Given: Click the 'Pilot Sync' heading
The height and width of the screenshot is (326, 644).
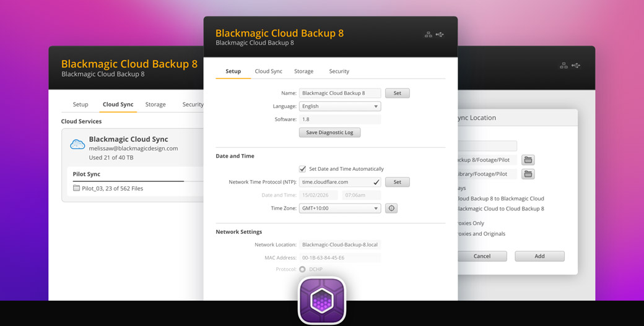Looking at the screenshot, I should click(x=86, y=174).
